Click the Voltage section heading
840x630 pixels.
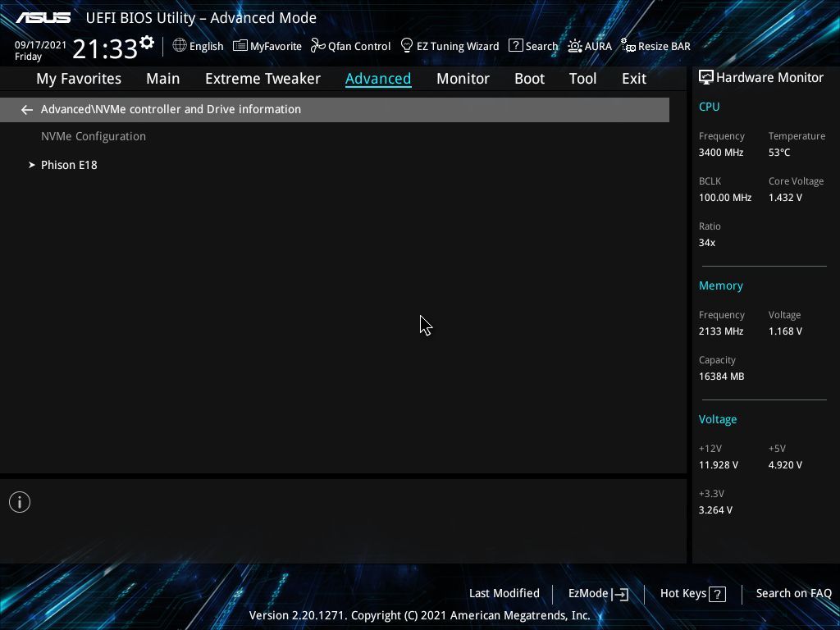pyautogui.click(x=717, y=419)
